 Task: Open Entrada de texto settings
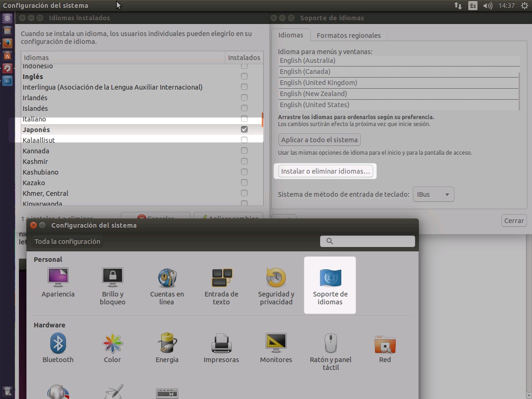tap(221, 286)
